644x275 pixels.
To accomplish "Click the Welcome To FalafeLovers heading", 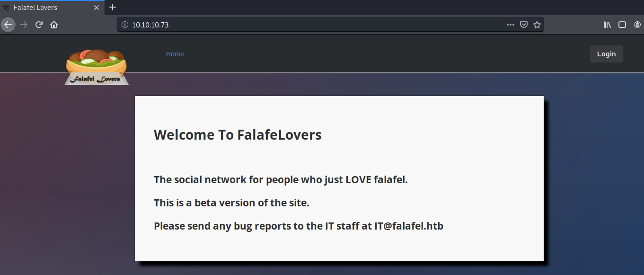I will [238, 135].
